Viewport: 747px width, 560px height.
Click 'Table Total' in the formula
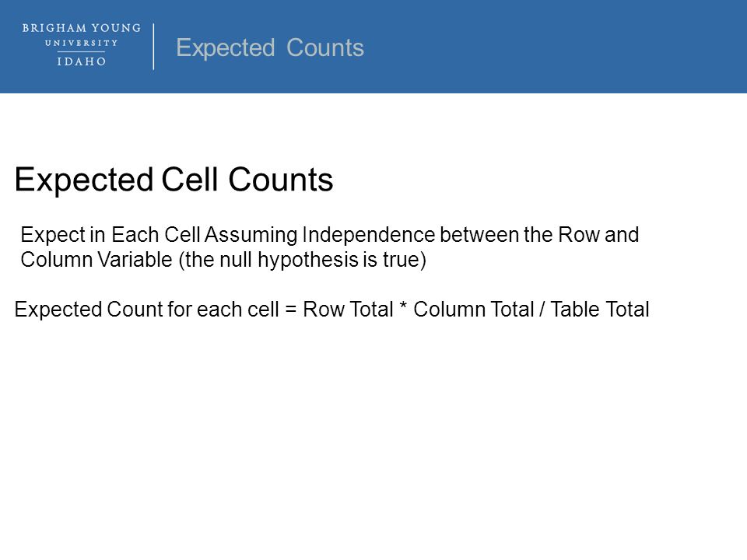pyautogui.click(x=600, y=310)
